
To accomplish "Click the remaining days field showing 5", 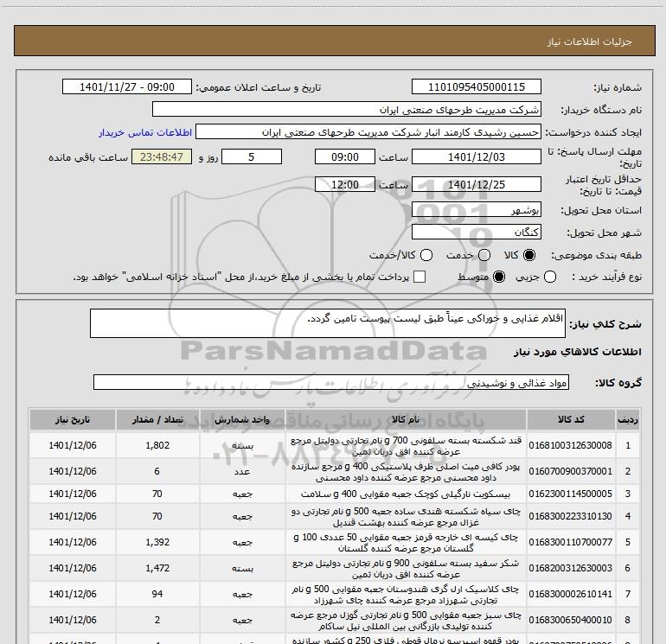I will point(252,157).
